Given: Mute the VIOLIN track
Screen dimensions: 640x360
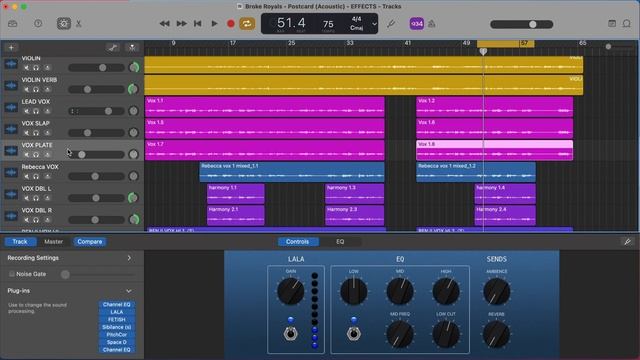Looking at the screenshot, I should point(27,68).
